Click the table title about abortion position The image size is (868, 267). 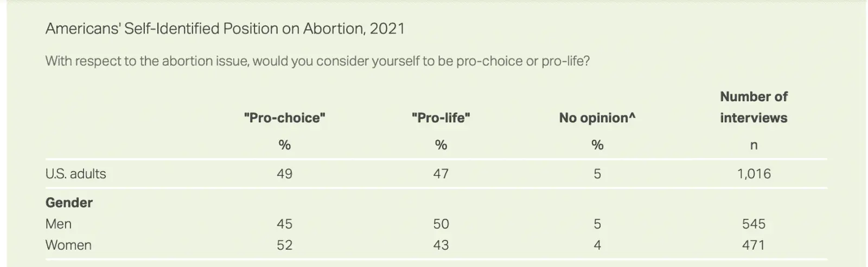point(225,29)
